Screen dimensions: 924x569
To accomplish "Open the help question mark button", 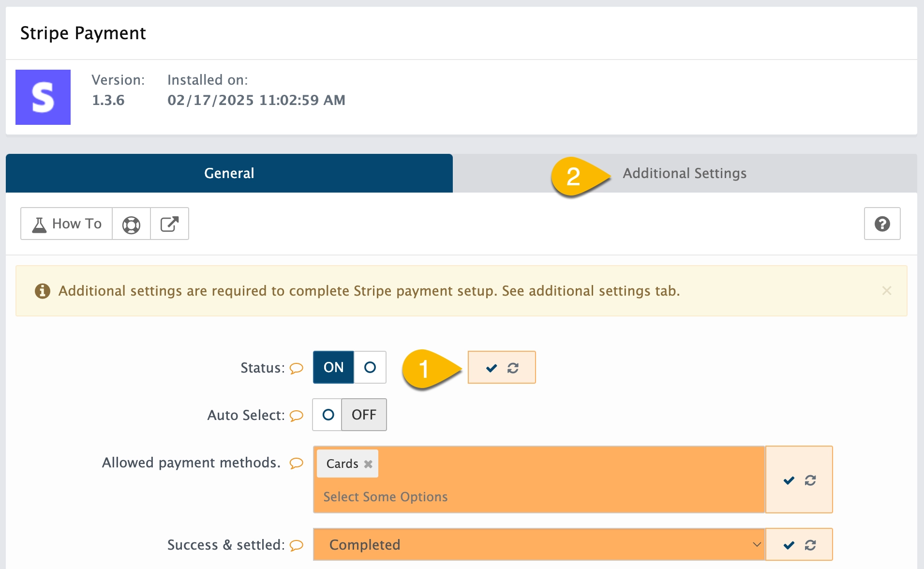I will (x=882, y=224).
